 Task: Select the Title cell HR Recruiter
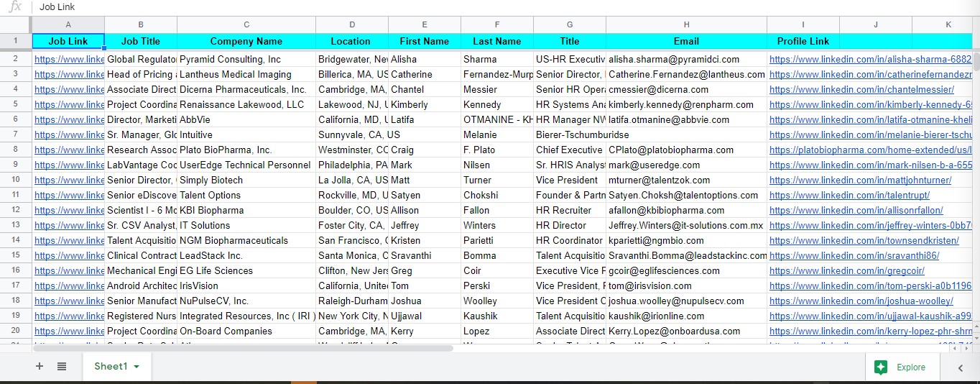570,210
